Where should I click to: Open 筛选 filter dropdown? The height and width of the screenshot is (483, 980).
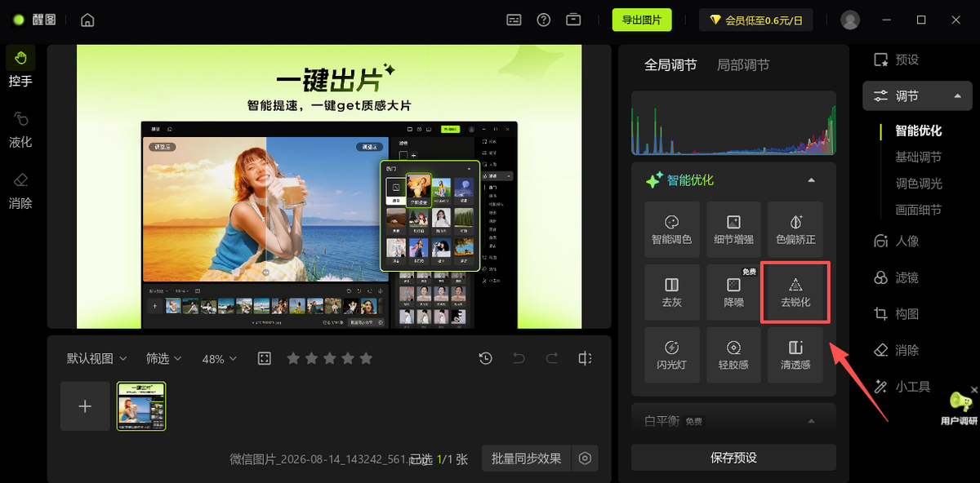pyautogui.click(x=164, y=358)
